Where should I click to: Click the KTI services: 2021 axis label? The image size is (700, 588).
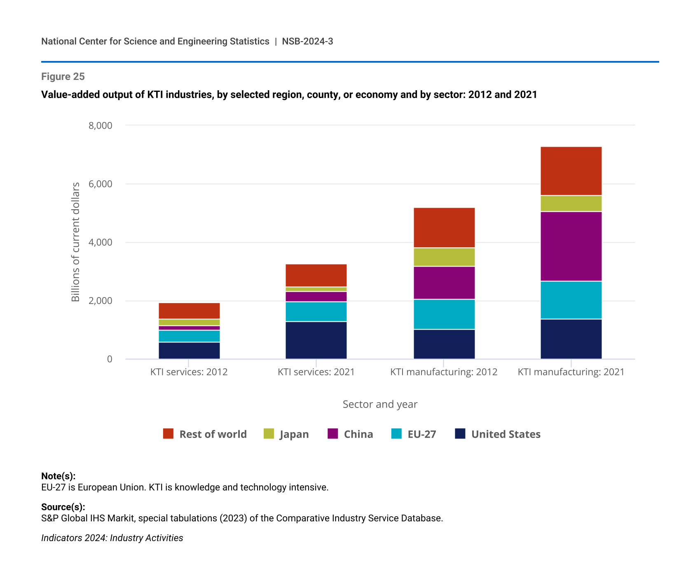316,372
